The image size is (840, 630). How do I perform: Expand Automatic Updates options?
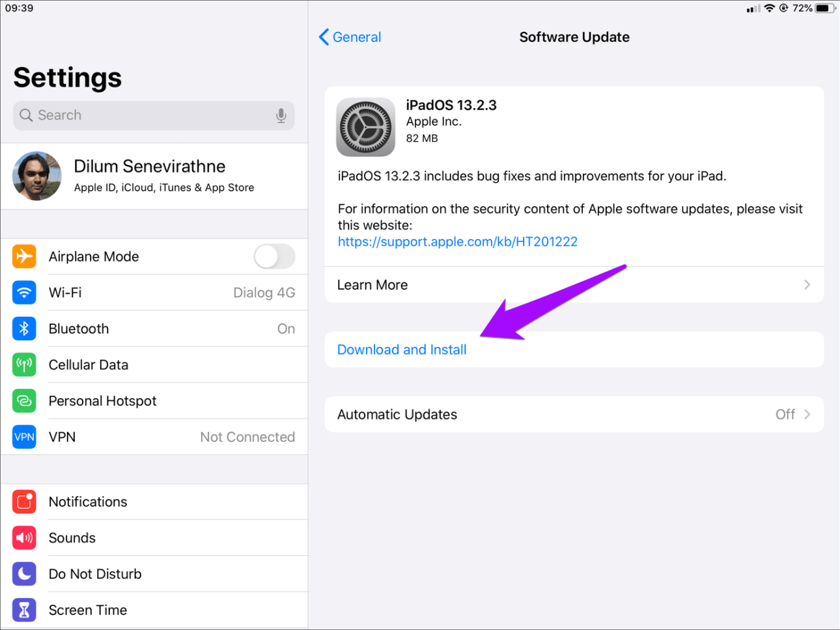click(x=807, y=415)
